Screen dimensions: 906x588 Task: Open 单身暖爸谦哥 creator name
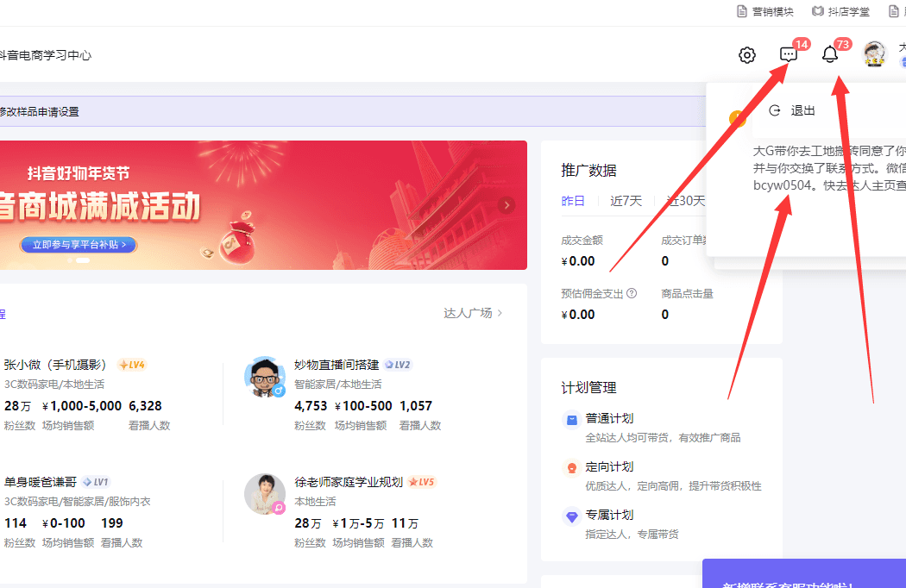coord(41,482)
